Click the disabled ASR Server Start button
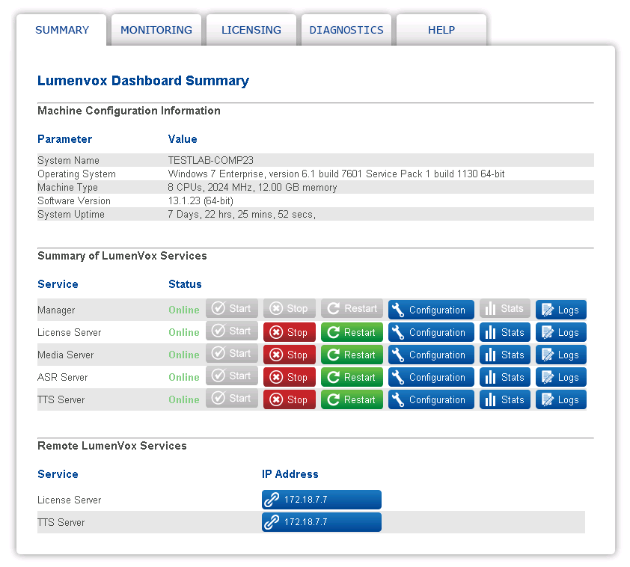The image size is (630, 567). 232,376
